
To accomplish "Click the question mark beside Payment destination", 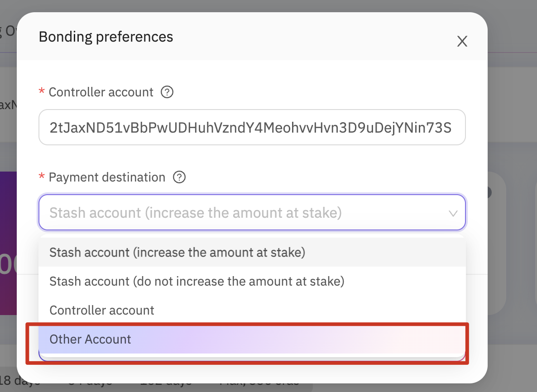I will coord(179,177).
